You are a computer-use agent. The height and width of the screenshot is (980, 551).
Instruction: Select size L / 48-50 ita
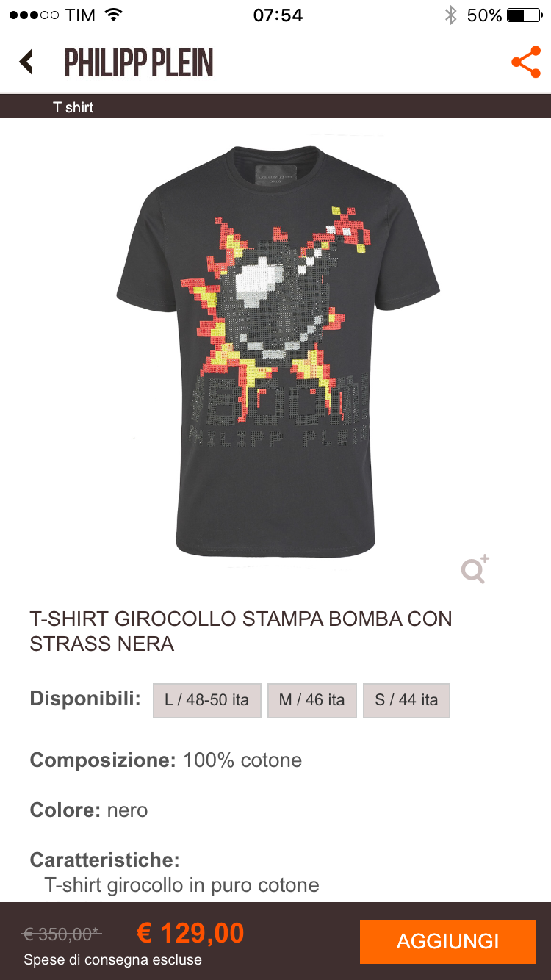pyautogui.click(x=207, y=700)
